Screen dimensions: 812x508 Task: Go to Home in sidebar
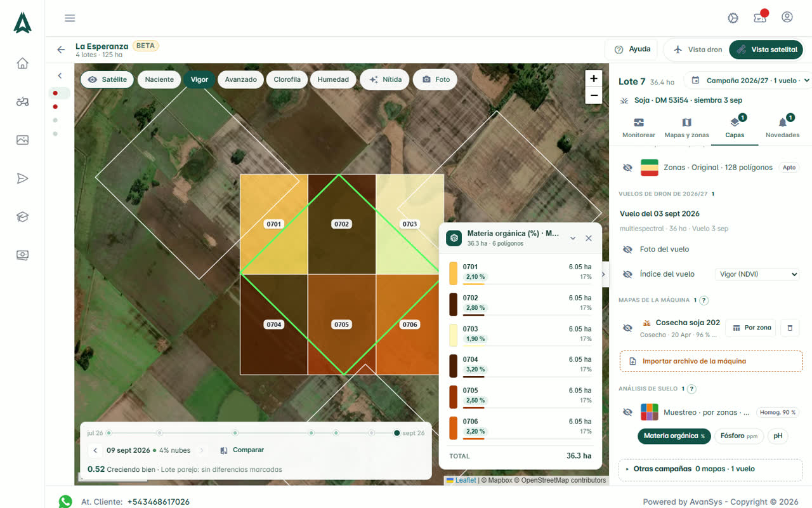click(23, 63)
